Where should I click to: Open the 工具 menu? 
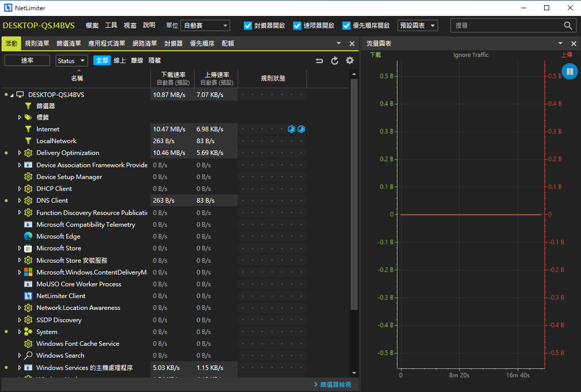[111, 25]
